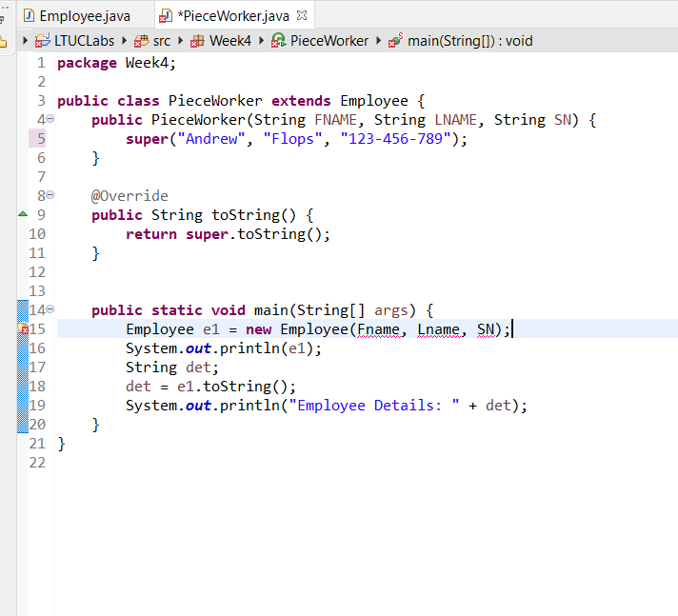
Task: Expand breadcrumb arrow before LTUCLabs
Action: click(x=25, y=41)
